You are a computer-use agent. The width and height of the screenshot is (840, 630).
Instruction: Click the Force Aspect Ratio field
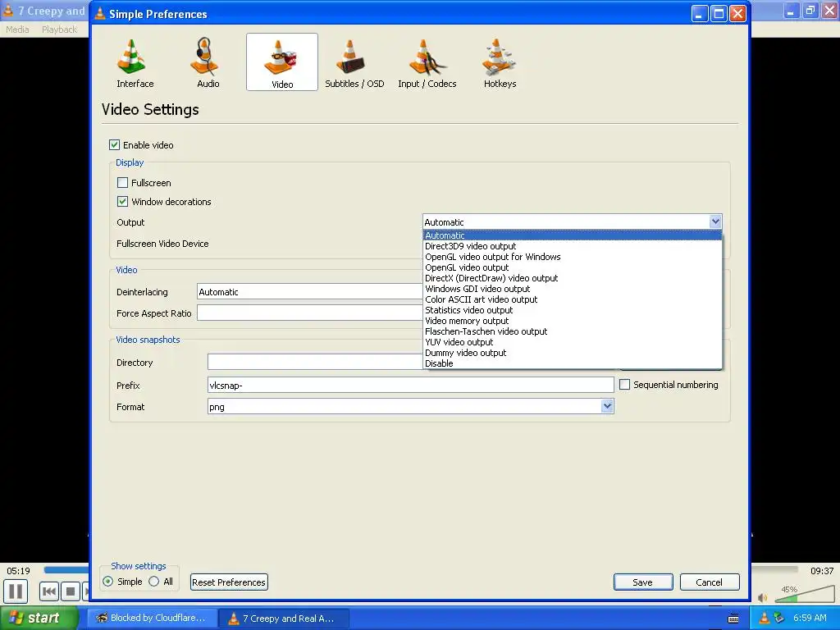coord(309,313)
